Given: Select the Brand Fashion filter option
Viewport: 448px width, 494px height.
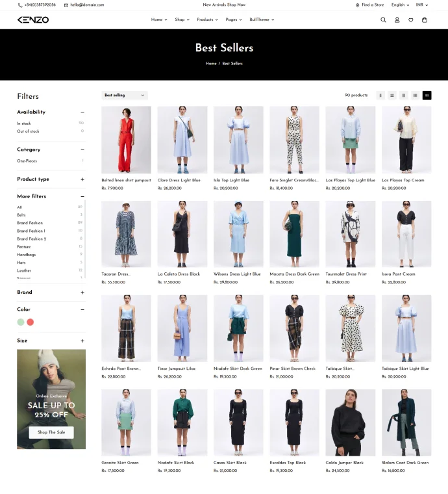Looking at the screenshot, I should pyautogui.click(x=30, y=223).
